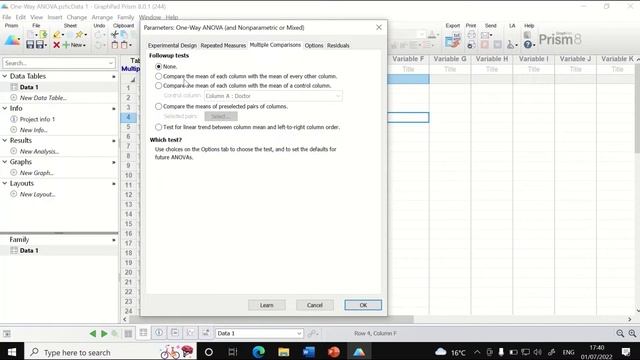Image resolution: width=640 pixels, height=360 pixels.
Task: Open Microsoft Edge from the taskbar
Action: point(258,352)
